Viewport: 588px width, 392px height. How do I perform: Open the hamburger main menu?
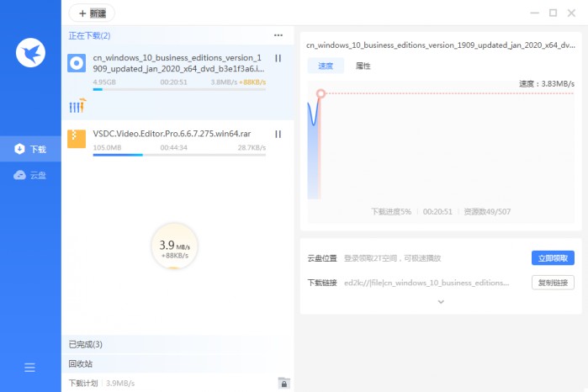[29, 368]
